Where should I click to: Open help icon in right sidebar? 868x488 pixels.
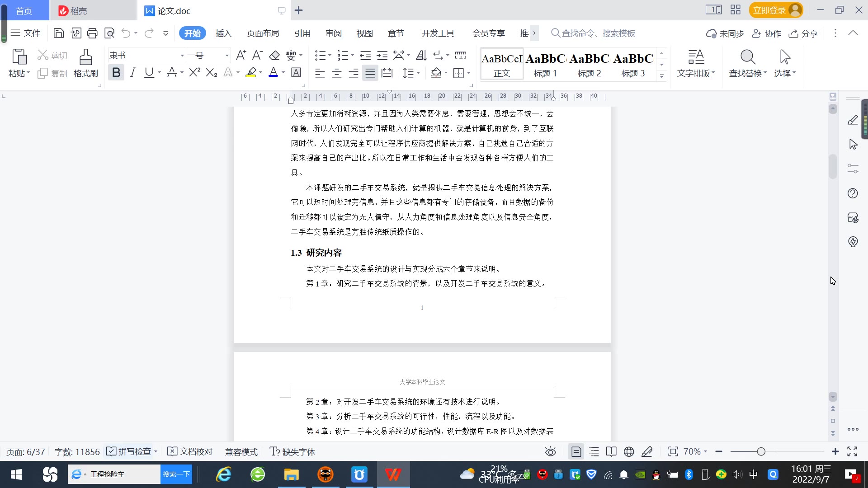coord(853,193)
